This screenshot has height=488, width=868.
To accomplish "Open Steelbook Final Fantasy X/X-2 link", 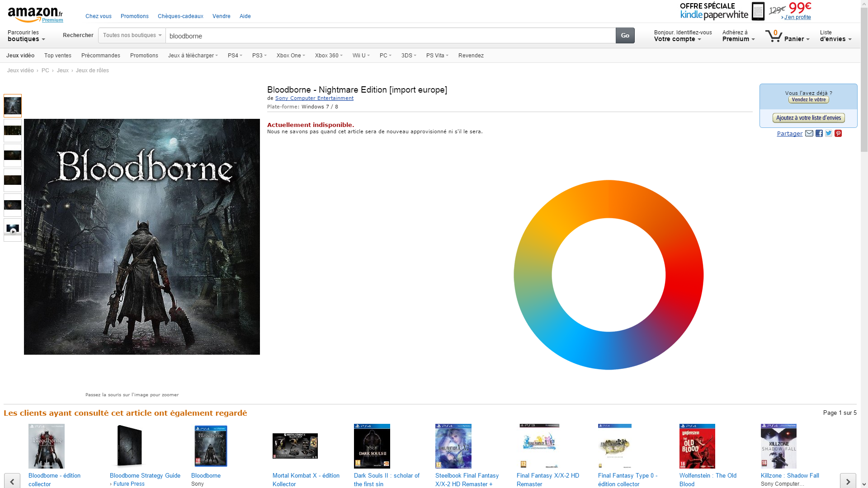I will point(467,479).
